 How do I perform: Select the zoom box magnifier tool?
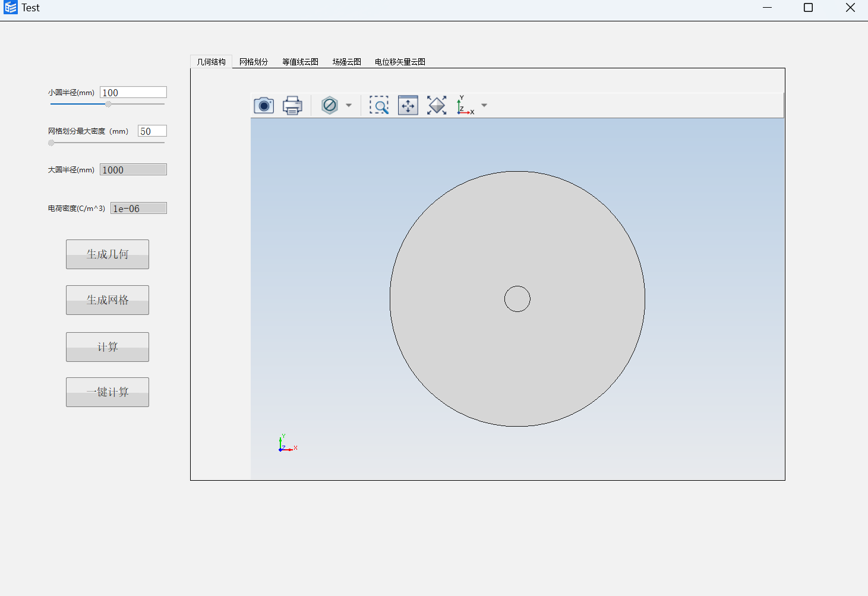point(379,106)
